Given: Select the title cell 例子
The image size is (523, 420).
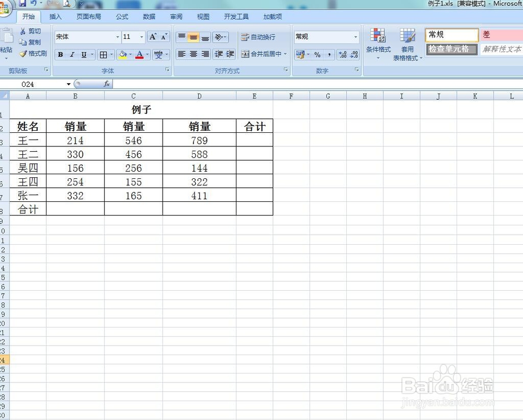Looking at the screenshot, I should point(141,110).
